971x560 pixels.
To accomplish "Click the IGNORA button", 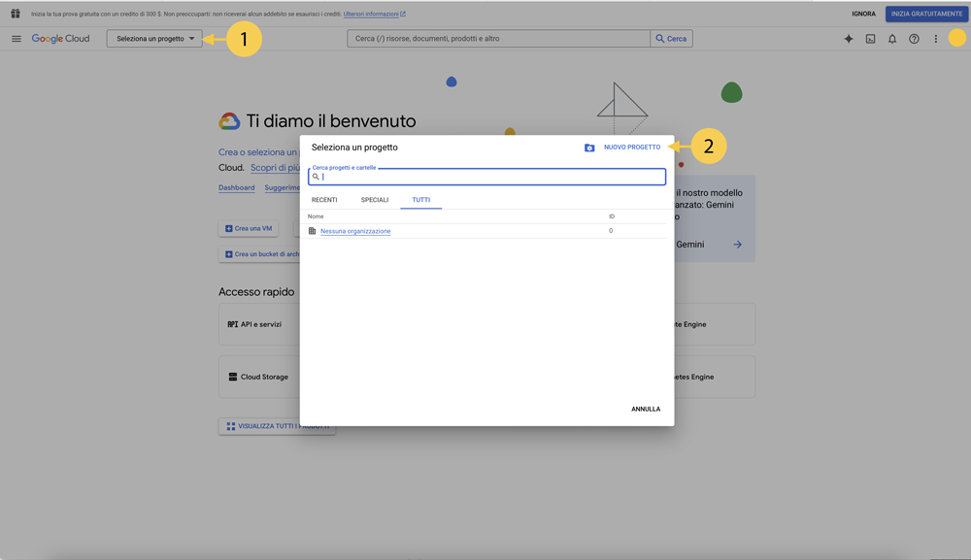I will pyautogui.click(x=863, y=14).
